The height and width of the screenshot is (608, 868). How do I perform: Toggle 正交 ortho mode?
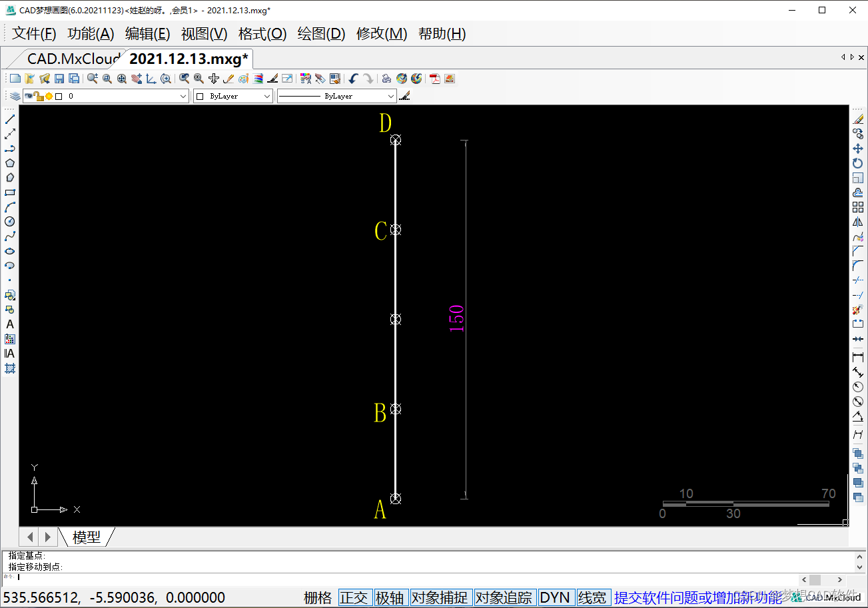pos(354,597)
